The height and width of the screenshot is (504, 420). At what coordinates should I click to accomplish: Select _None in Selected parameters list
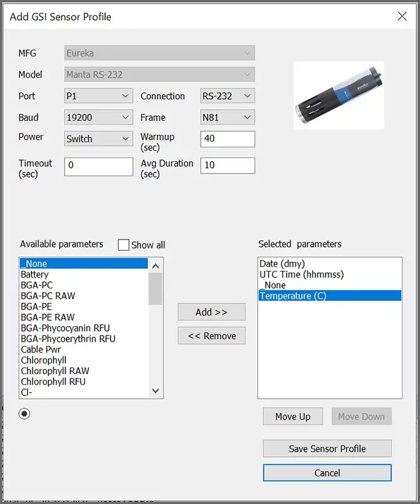[x=330, y=285]
